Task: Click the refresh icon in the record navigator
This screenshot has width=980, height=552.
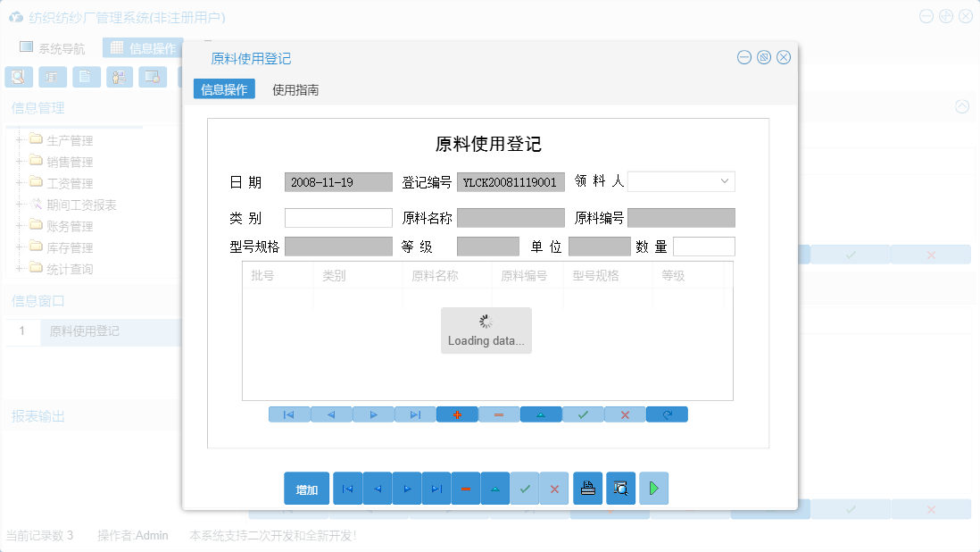Action: click(667, 414)
